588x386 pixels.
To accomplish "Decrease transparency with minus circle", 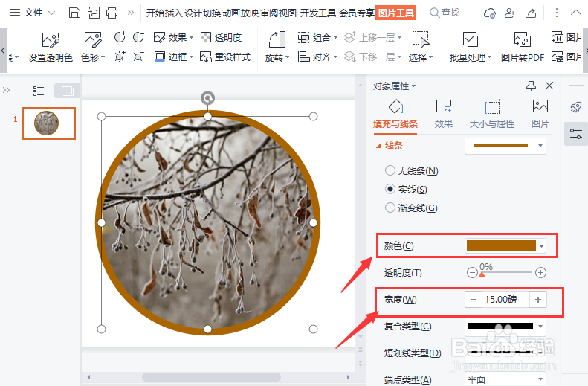I will 472,273.
